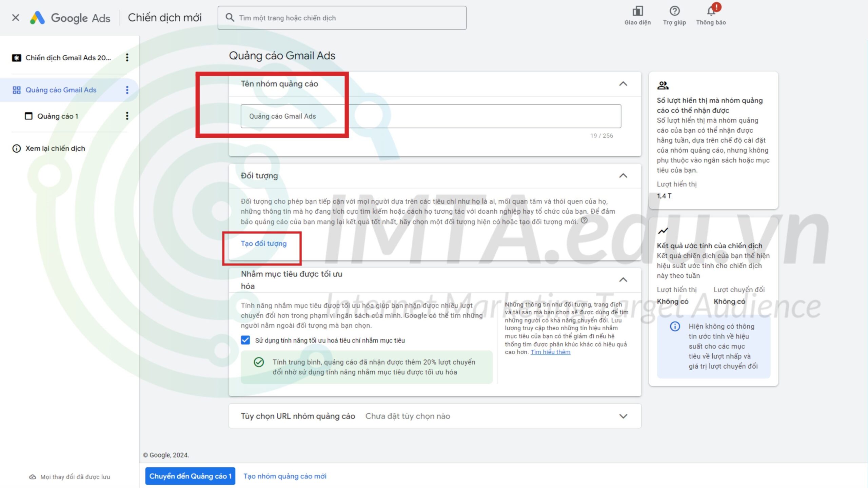This screenshot has width=868, height=488.
Task: Focus the page or campaign search field
Action: pyautogui.click(x=342, y=18)
